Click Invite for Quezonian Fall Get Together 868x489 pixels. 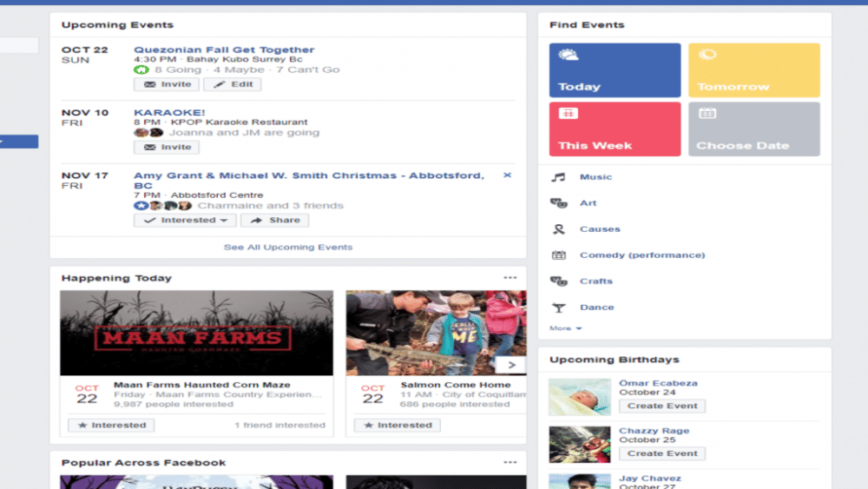click(x=167, y=84)
